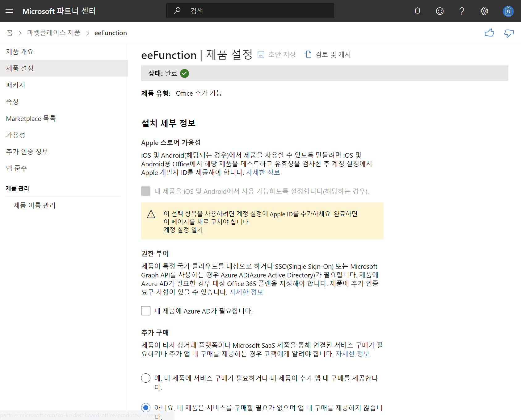This screenshot has height=420, width=521.
Task: Open notifications bell
Action: click(418, 11)
